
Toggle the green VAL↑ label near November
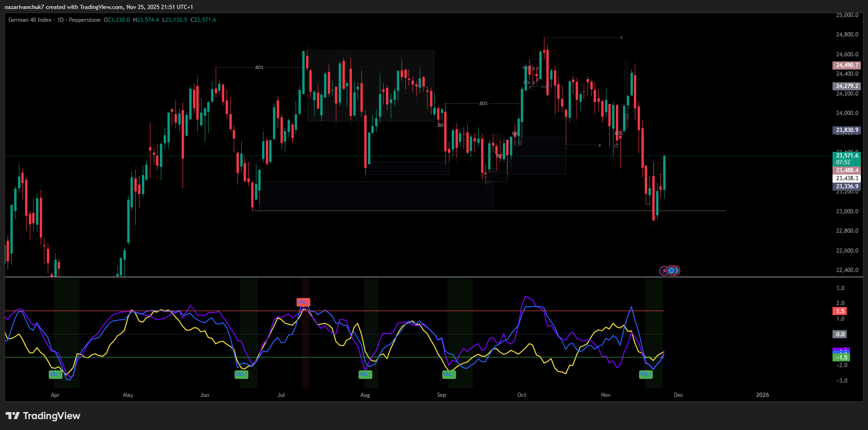pyautogui.click(x=645, y=374)
